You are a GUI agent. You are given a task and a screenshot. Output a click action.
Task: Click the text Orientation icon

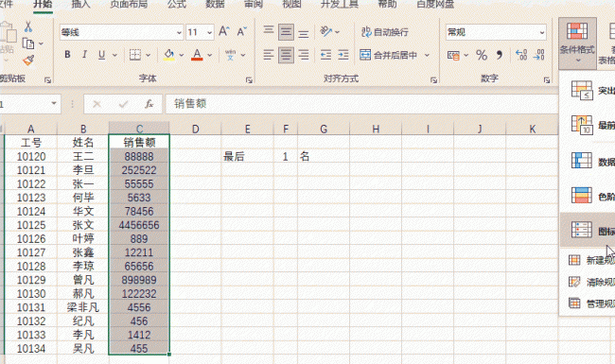[326, 31]
